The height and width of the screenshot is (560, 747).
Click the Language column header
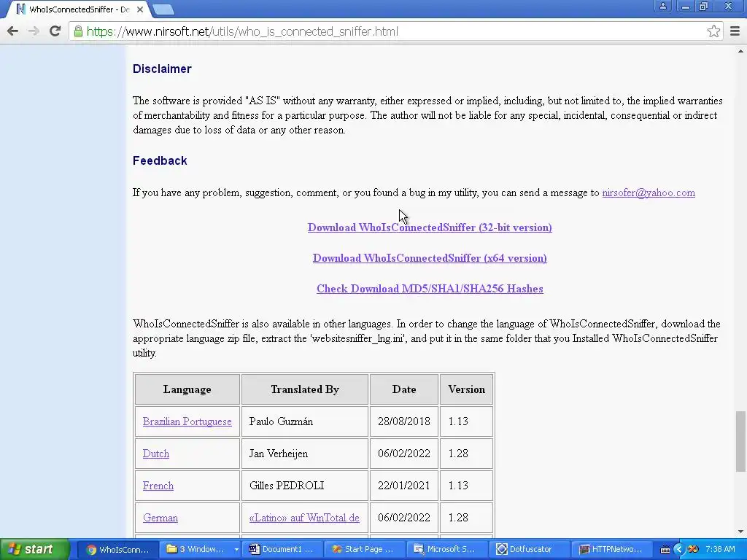click(x=187, y=389)
